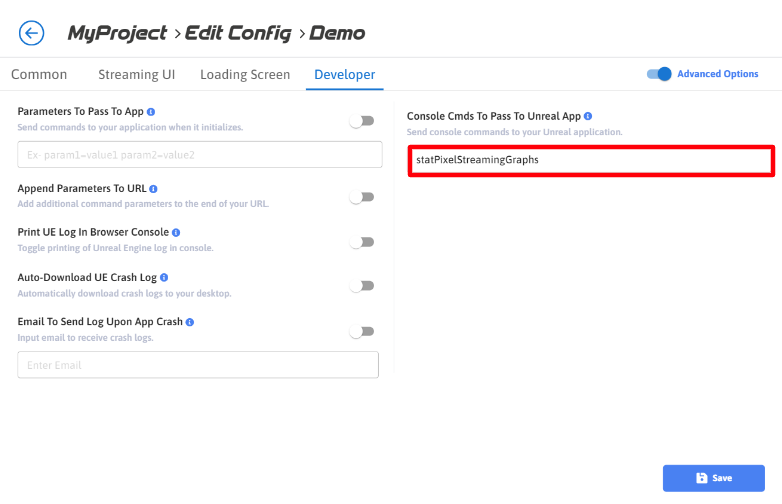This screenshot has width=782, height=504.
Task: Click info icon beside Parameters To Pass To App
Action: pos(151,112)
